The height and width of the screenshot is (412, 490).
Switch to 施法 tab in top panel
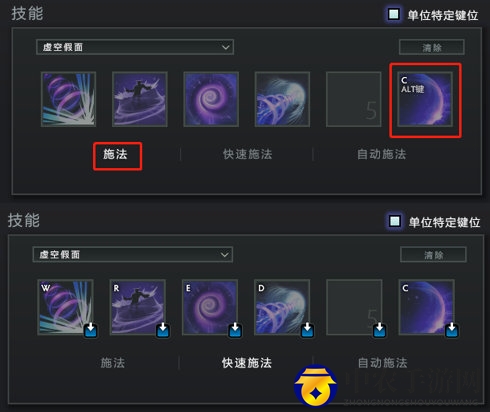[115, 154]
